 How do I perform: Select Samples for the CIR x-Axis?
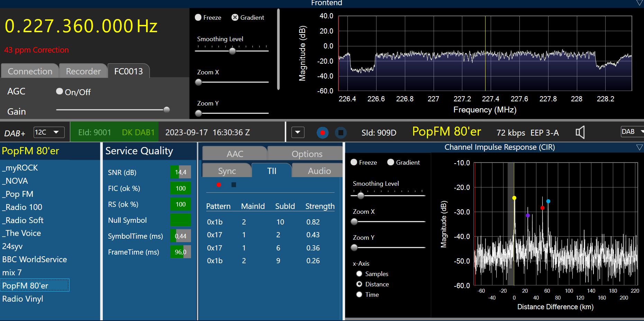(x=359, y=274)
